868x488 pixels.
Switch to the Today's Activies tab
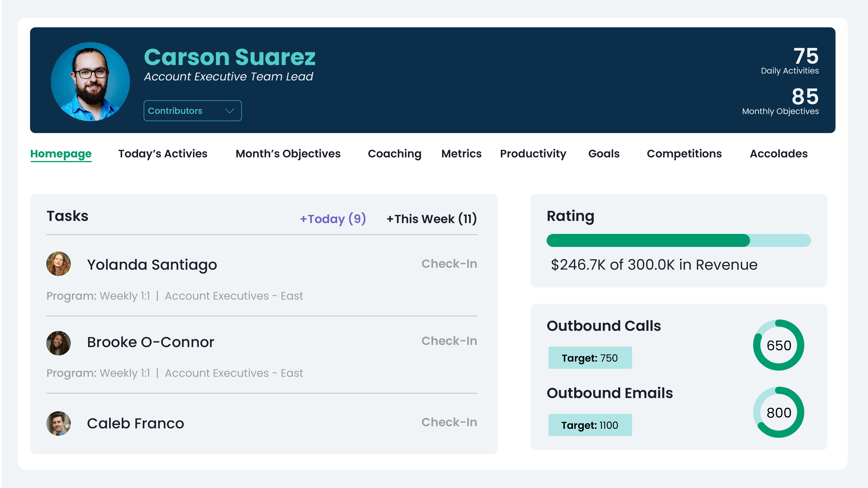click(163, 153)
